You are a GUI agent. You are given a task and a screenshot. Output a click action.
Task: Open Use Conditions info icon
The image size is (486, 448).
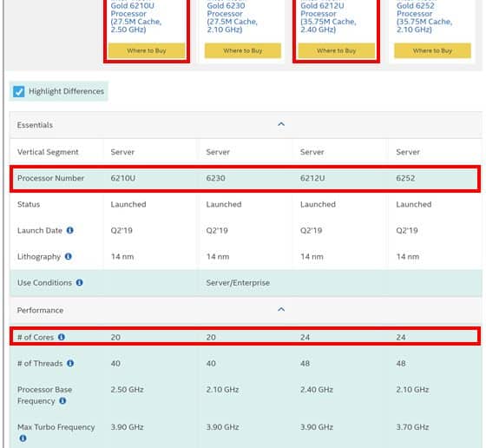point(79,282)
